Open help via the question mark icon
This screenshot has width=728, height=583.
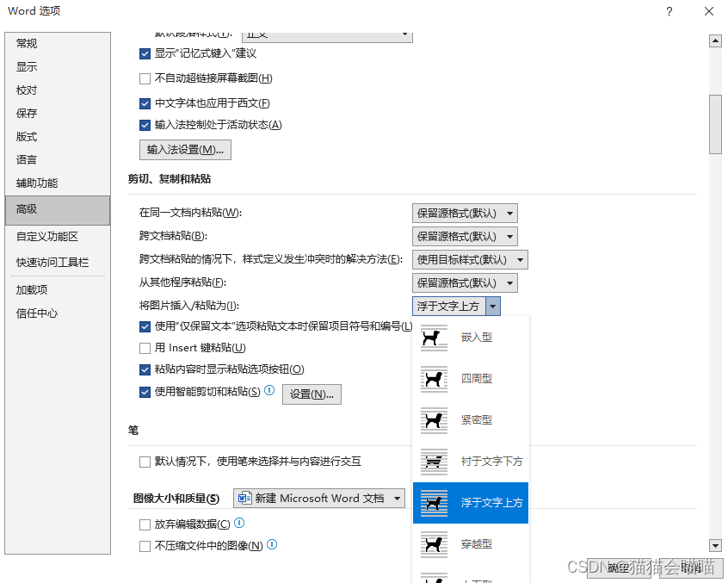coord(669,11)
